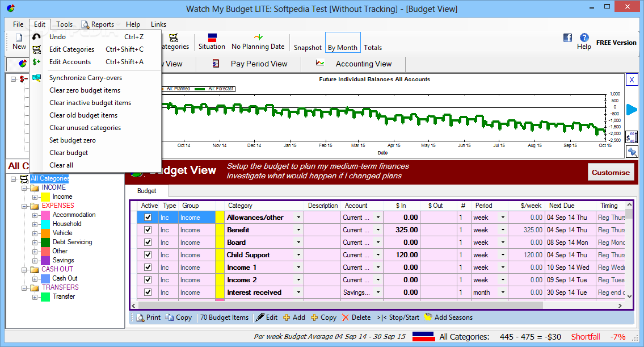Open the Facebook icon link
Screen dimensions: 644x347
pos(567,38)
